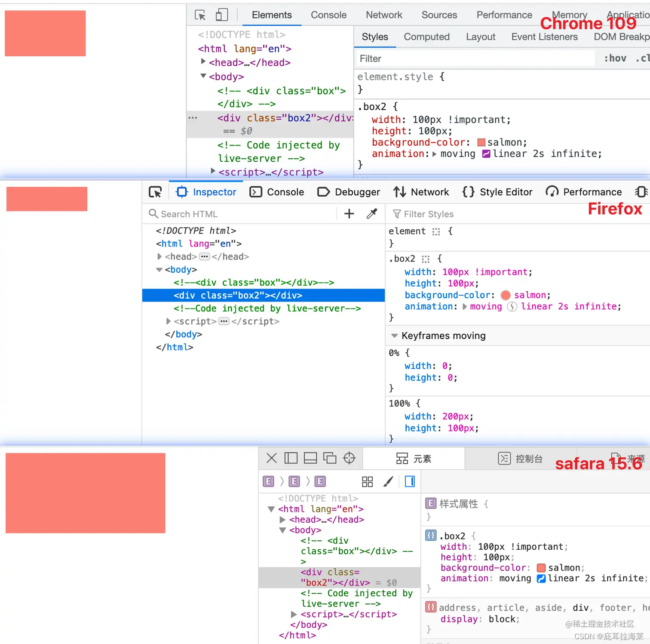Click Firefox element rule highlighter icon

pos(436,231)
